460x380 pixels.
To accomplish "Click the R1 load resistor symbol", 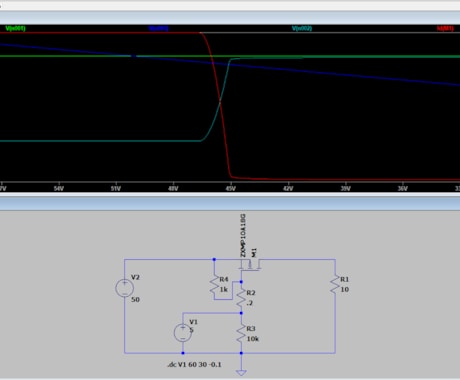I will 335,284.
